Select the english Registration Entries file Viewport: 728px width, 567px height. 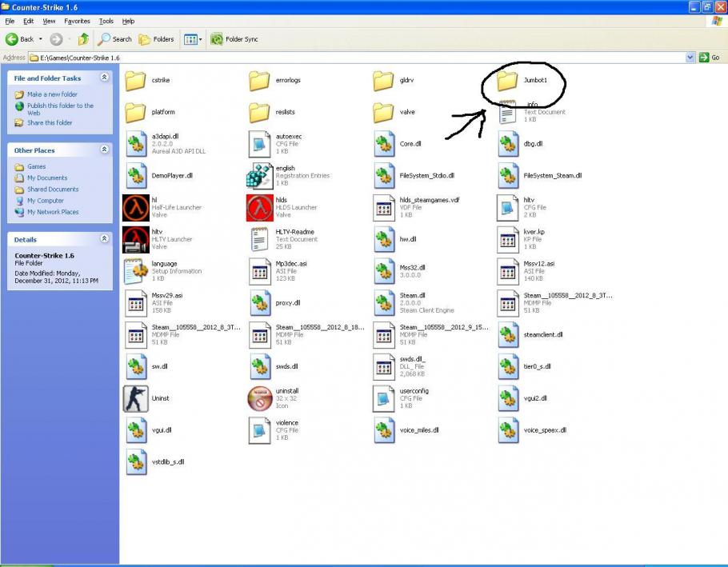[x=259, y=176]
